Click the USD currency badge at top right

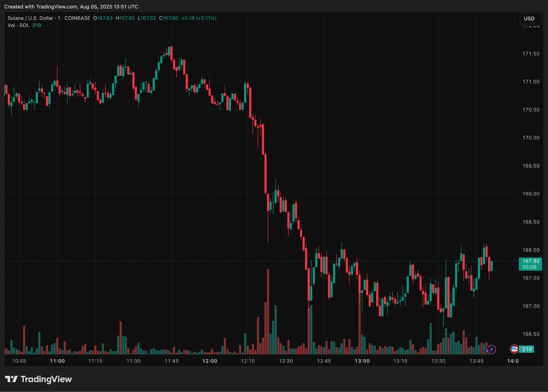pyautogui.click(x=531, y=18)
